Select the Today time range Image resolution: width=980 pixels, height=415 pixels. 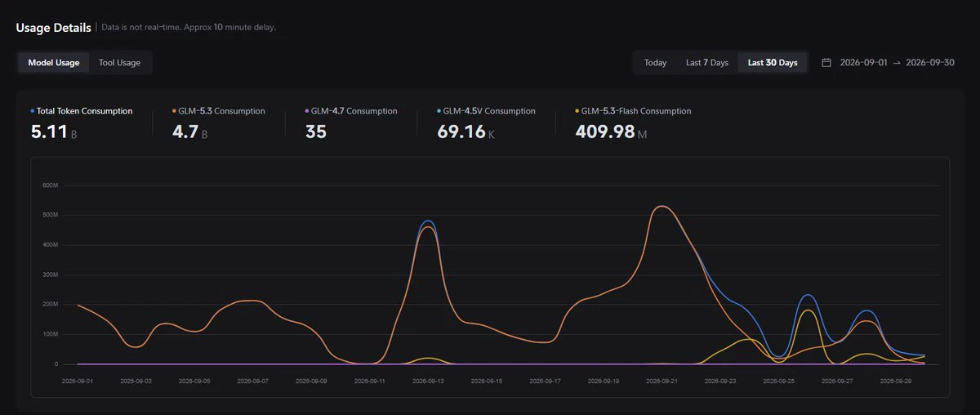click(655, 63)
